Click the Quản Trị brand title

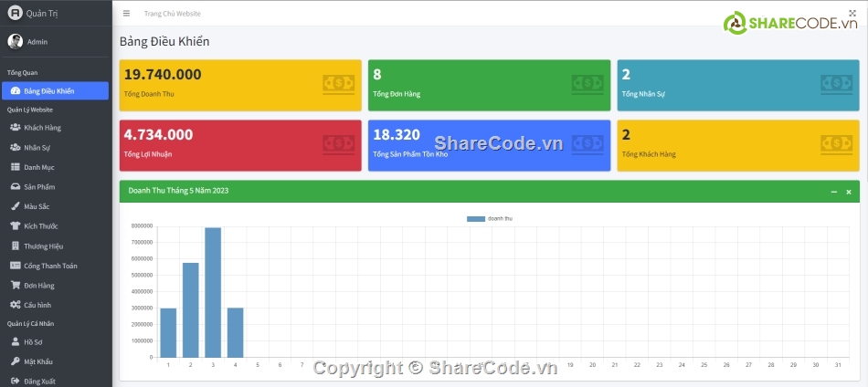click(41, 14)
